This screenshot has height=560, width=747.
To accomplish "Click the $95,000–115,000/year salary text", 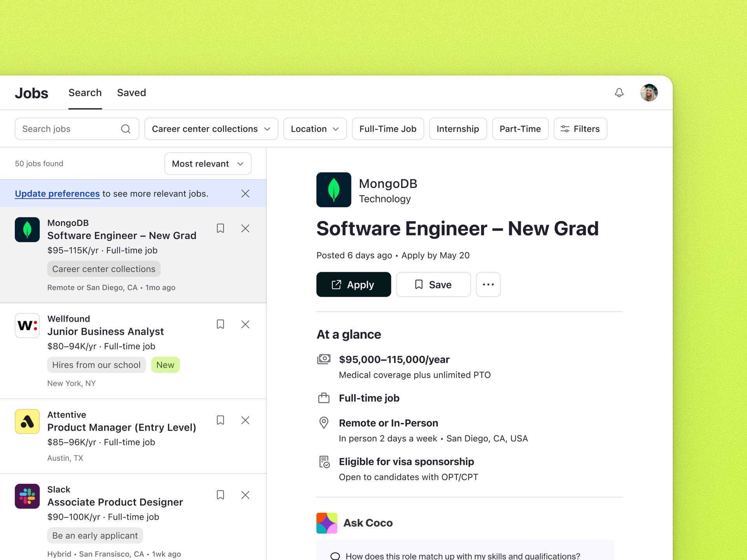I will 394,359.
